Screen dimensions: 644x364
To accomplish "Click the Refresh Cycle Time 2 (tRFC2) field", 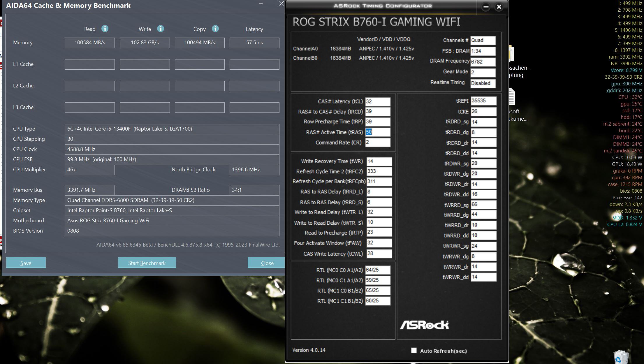I will pos(379,171).
